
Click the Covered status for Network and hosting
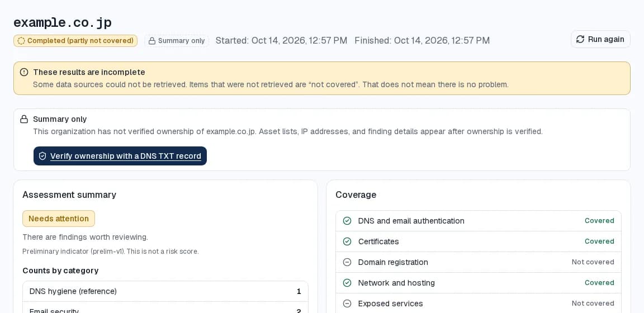point(599,283)
